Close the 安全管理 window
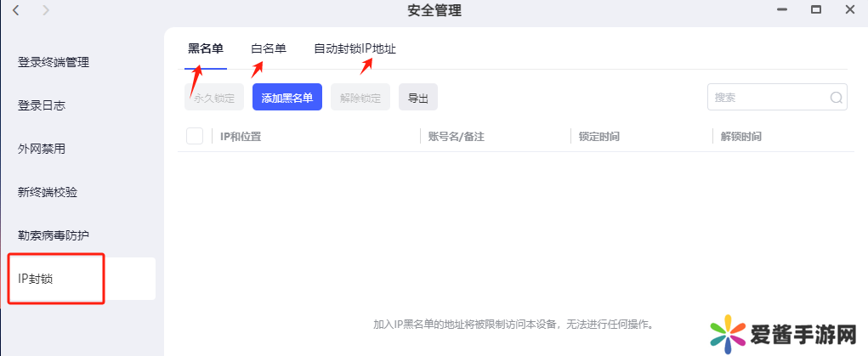This screenshot has width=868, height=356. [x=849, y=10]
